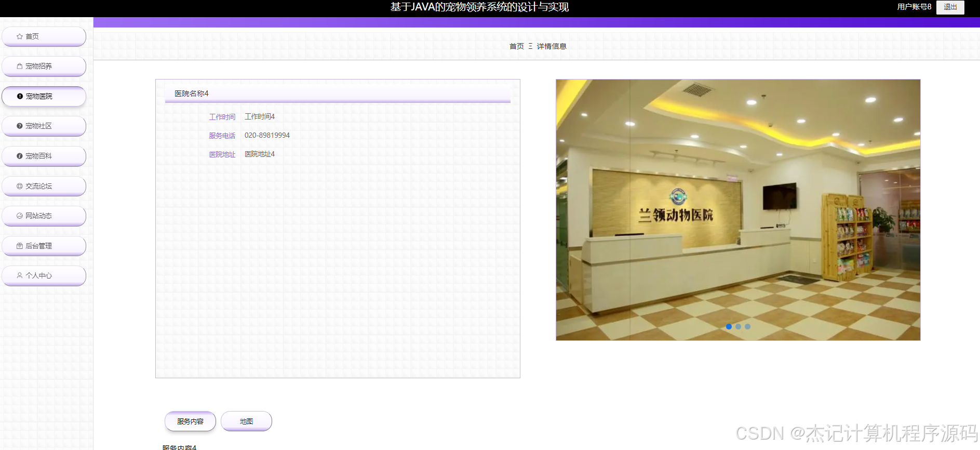980x450 pixels.
Task: Click the exclamation icon beside 宠物医院
Action: click(x=20, y=96)
